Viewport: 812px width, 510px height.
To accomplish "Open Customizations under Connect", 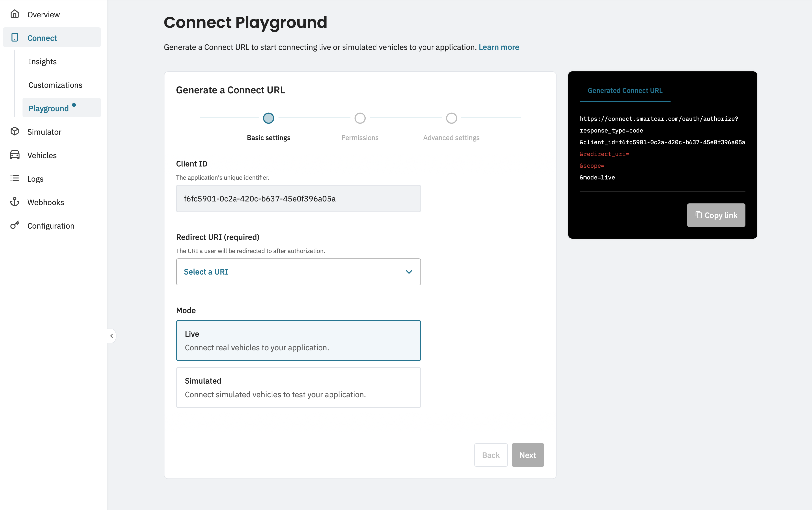I will coord(61,85).
